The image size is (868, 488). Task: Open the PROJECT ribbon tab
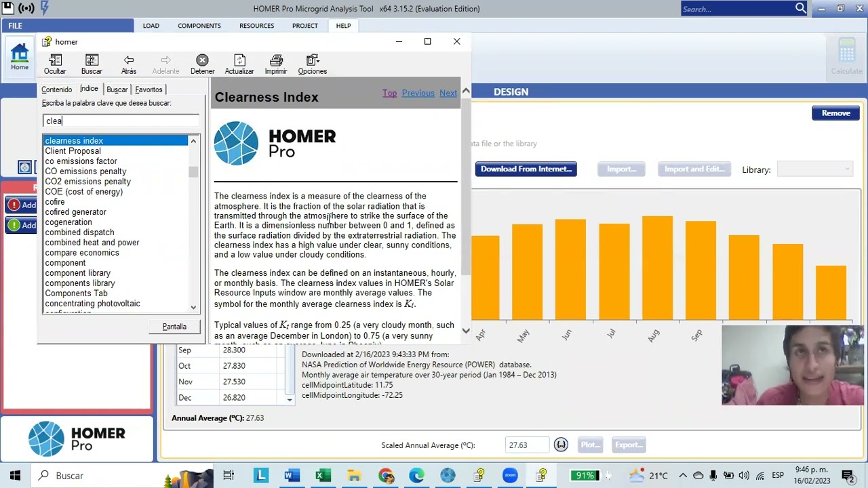coord(304,26)
